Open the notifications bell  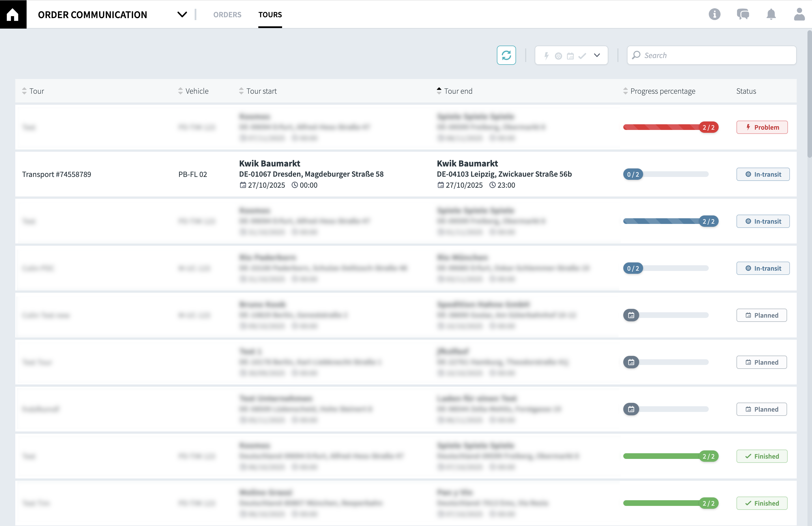point(771,14)
